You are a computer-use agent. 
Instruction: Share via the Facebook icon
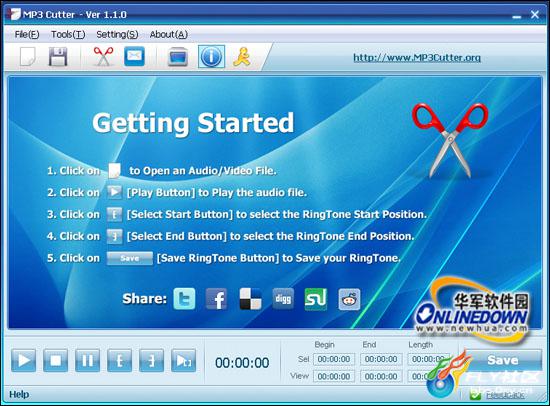point(216,299)
